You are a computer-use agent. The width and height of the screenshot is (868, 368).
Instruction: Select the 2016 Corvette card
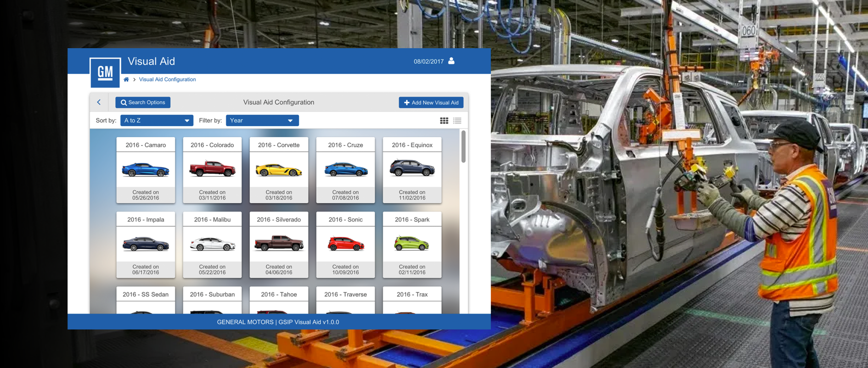(x=279, y=170)
